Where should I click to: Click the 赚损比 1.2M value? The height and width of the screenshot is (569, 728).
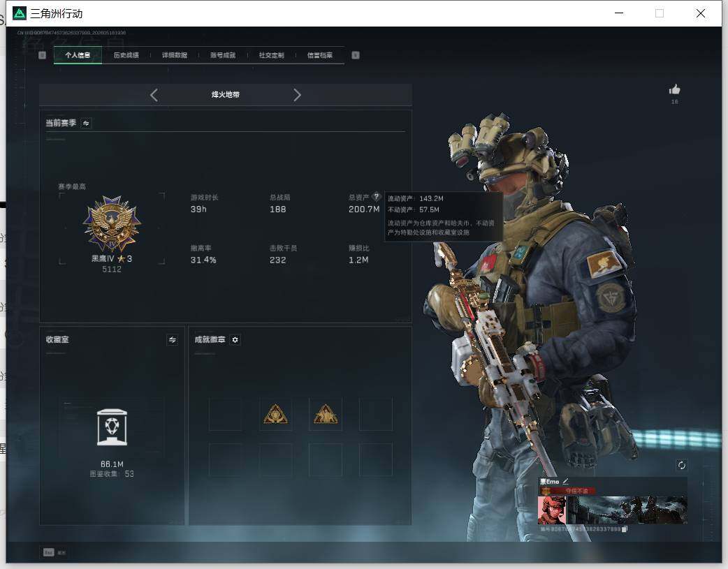(358, 260)
